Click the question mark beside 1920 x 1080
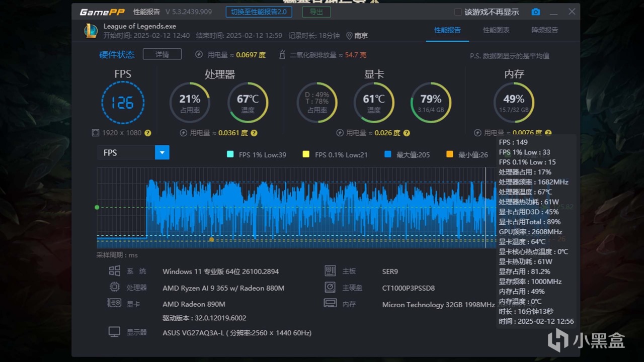Screen dimensions: 644x362 coord(147,133)
